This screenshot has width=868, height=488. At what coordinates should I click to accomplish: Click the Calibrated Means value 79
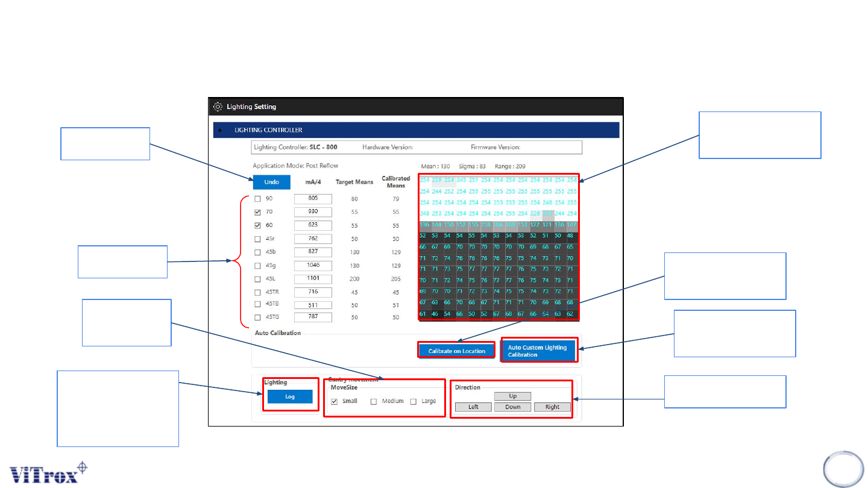pyautogui.click(x=395, y=199)
